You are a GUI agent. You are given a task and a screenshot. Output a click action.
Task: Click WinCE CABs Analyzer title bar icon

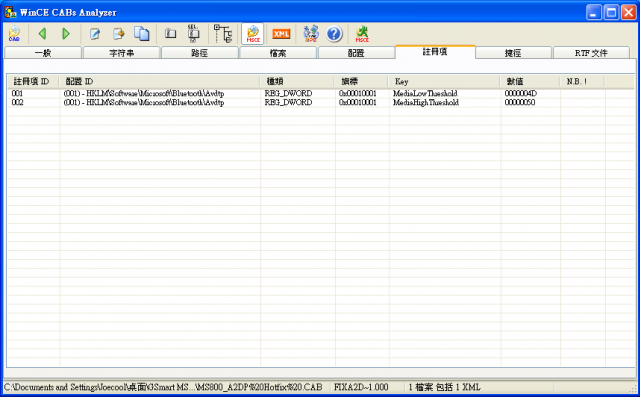(x=10, y=12)
